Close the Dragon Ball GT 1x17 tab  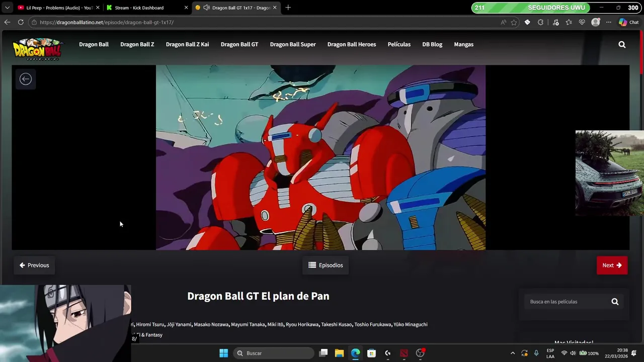275,8
